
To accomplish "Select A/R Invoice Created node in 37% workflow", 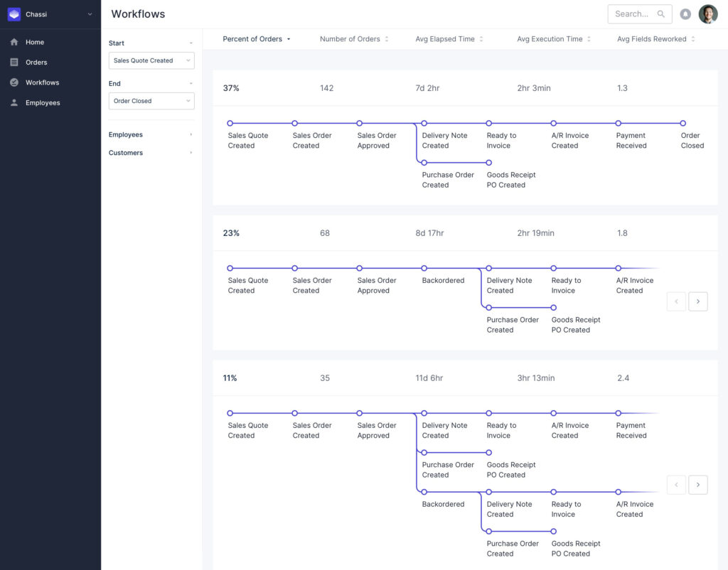I will pos(553,123).
